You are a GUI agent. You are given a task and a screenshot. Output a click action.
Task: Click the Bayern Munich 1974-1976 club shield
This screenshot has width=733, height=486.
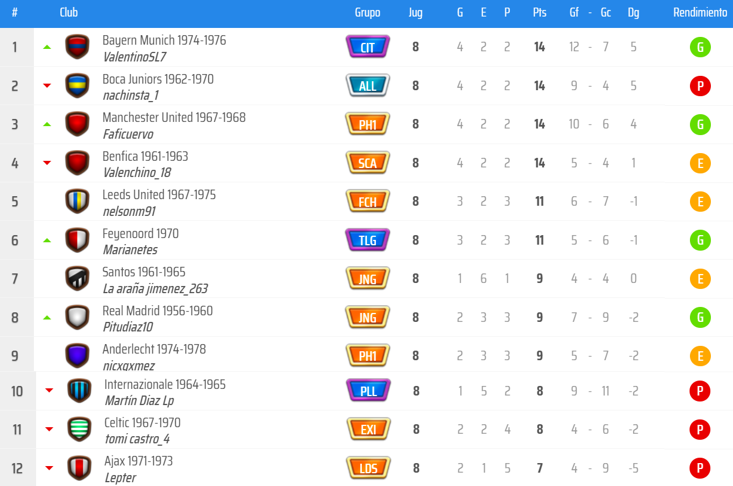coord(77,47)
